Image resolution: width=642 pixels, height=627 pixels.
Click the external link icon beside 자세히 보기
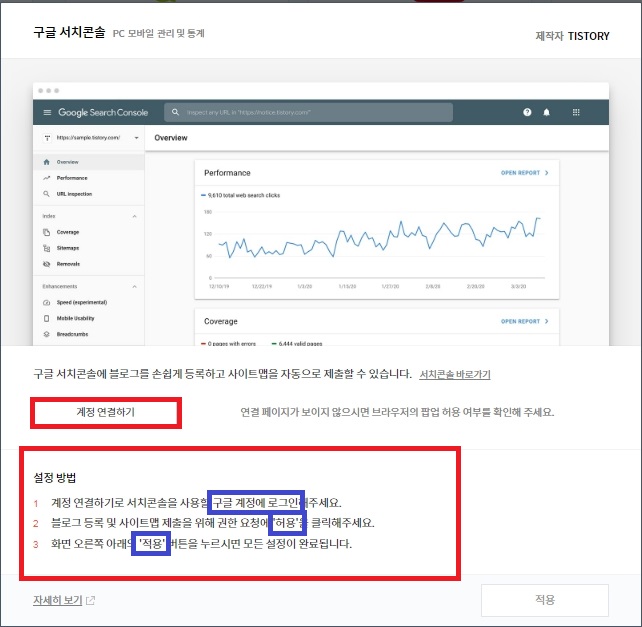tap(90, 600)
